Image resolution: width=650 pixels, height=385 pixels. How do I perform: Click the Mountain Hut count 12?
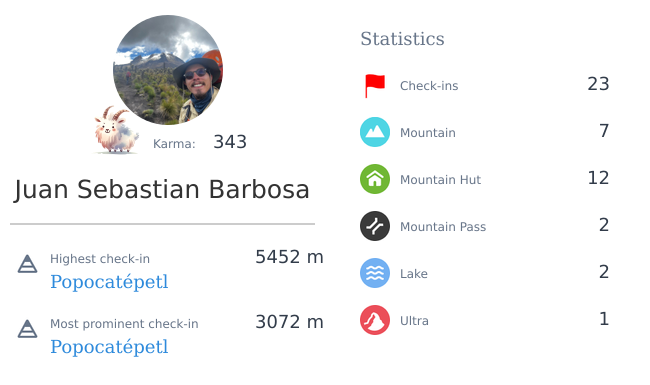point(598,178)
